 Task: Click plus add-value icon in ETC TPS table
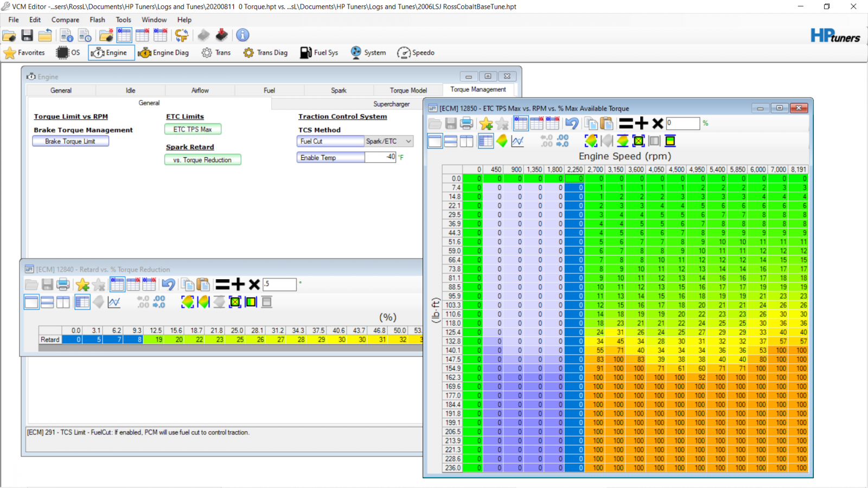(x=642, y=124)
